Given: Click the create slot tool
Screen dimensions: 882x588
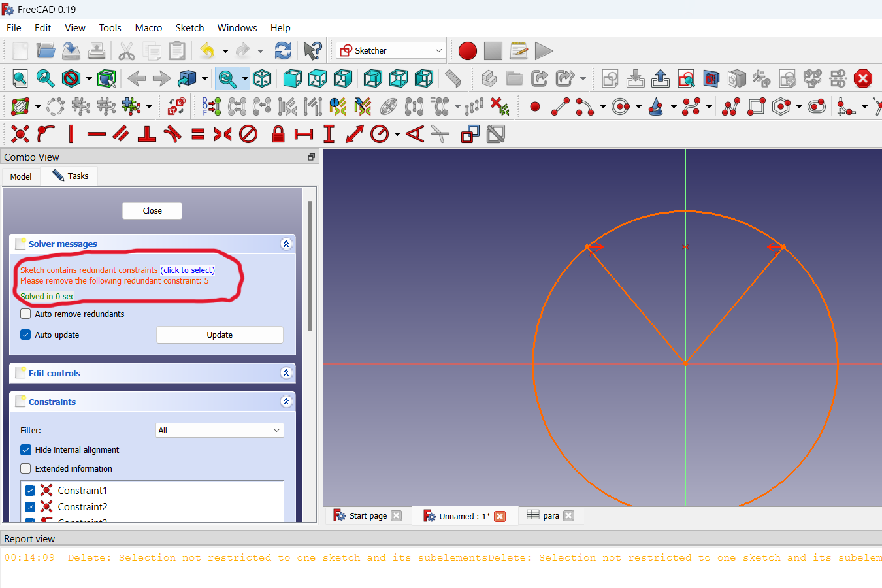Looking at the screenshot, I should click(817, 106).
